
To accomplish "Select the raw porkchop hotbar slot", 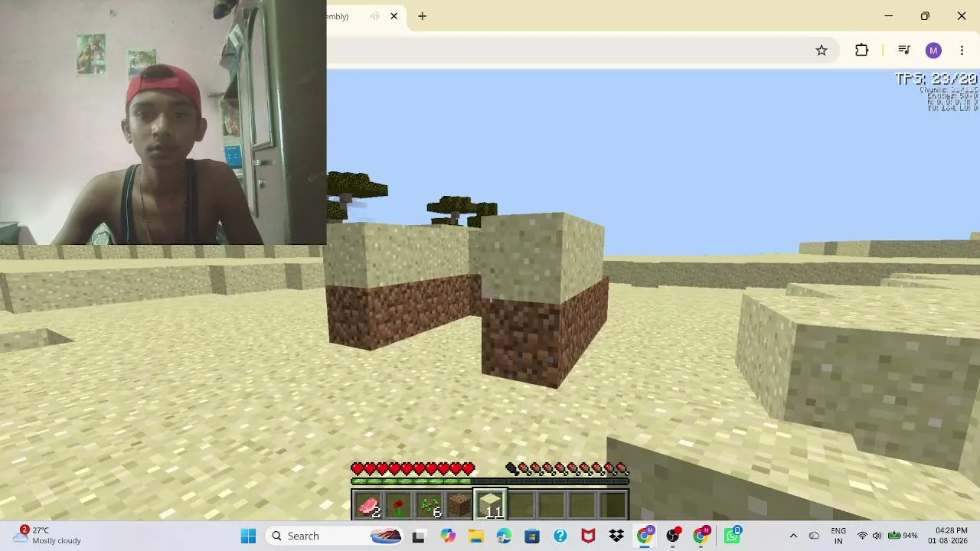I will coord(368,505).
